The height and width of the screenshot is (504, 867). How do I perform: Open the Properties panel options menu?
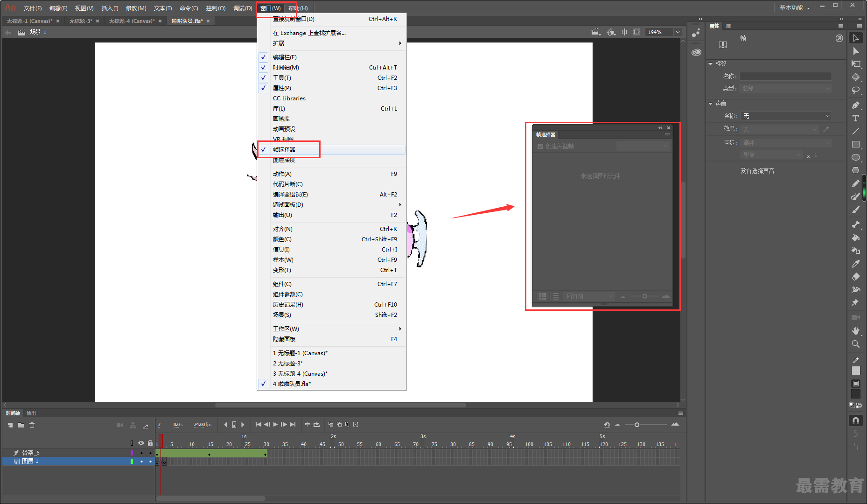[841, 26]
